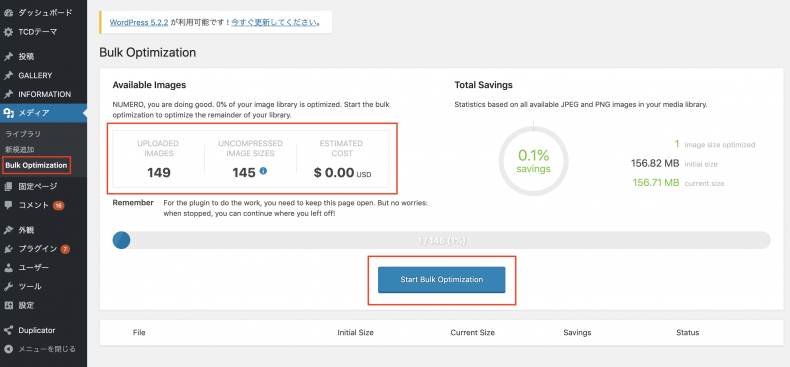Select Bulk Optimization in sidebar

point(36,165)
